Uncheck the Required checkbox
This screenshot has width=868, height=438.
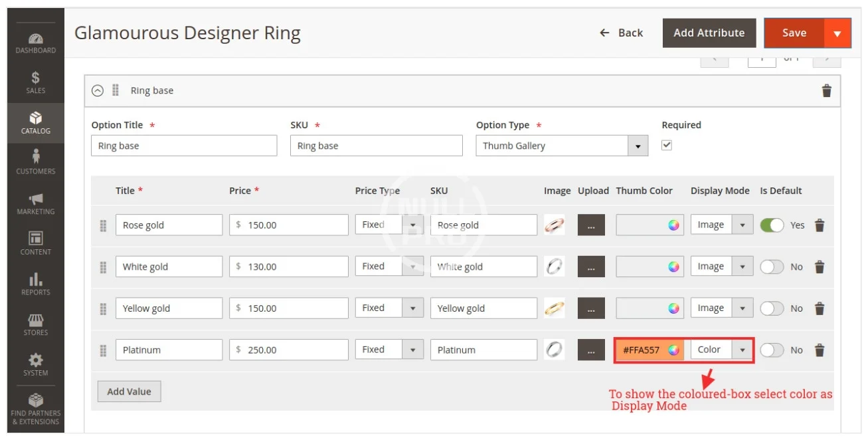pos(667,146)
